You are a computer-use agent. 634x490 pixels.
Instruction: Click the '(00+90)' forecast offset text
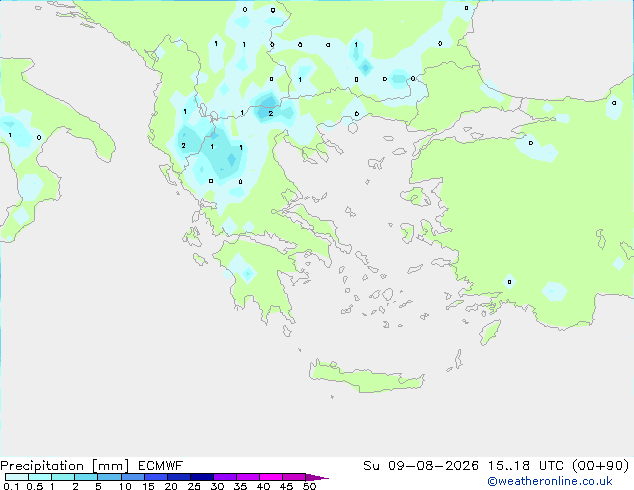[601, 466]
